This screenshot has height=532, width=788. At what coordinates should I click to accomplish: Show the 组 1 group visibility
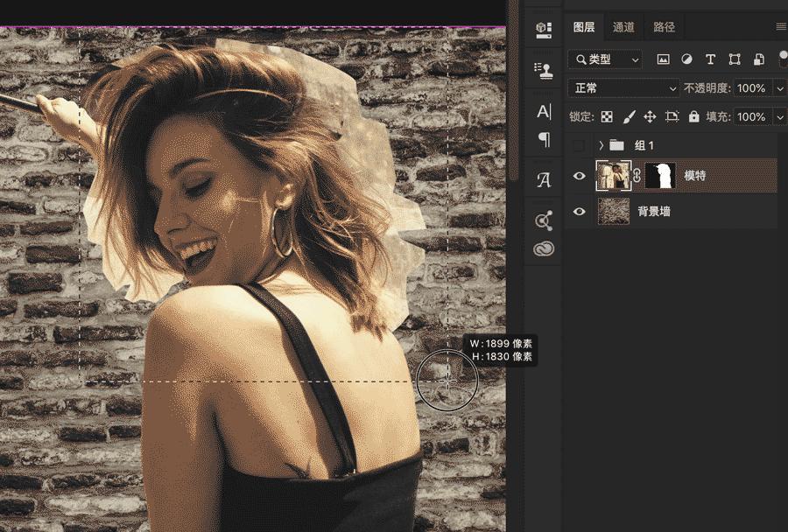[579, 145]
